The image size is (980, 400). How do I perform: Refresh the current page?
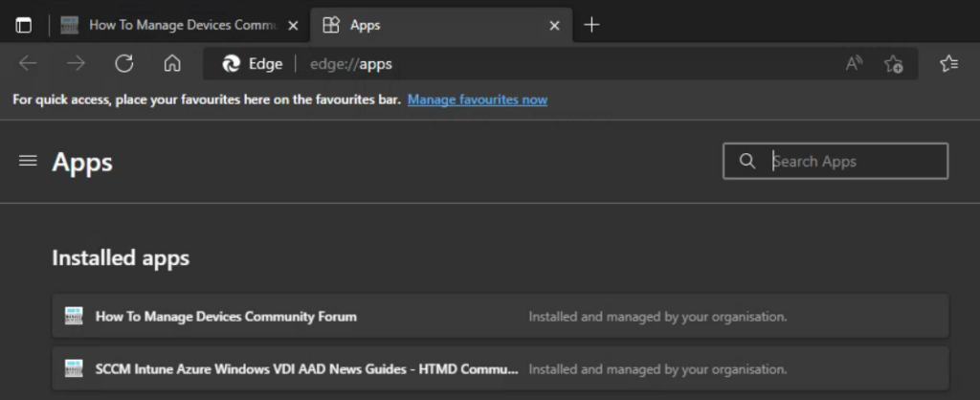[124, 63]
